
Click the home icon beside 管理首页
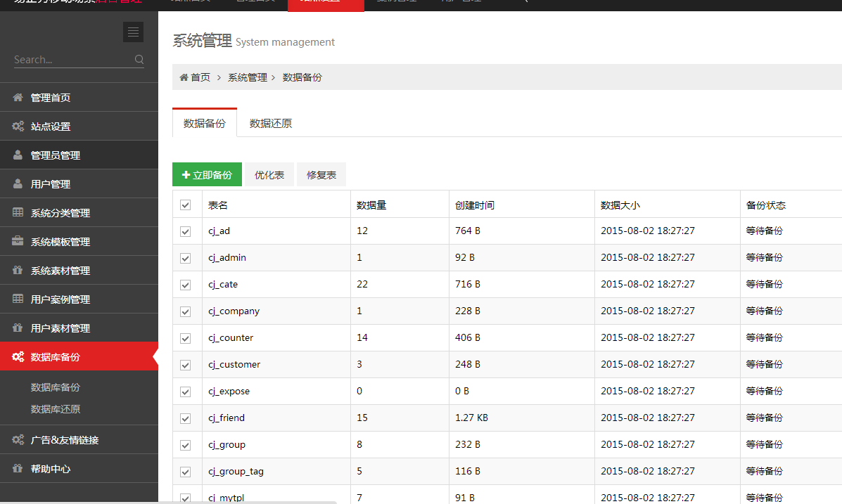tap(18, 98)
